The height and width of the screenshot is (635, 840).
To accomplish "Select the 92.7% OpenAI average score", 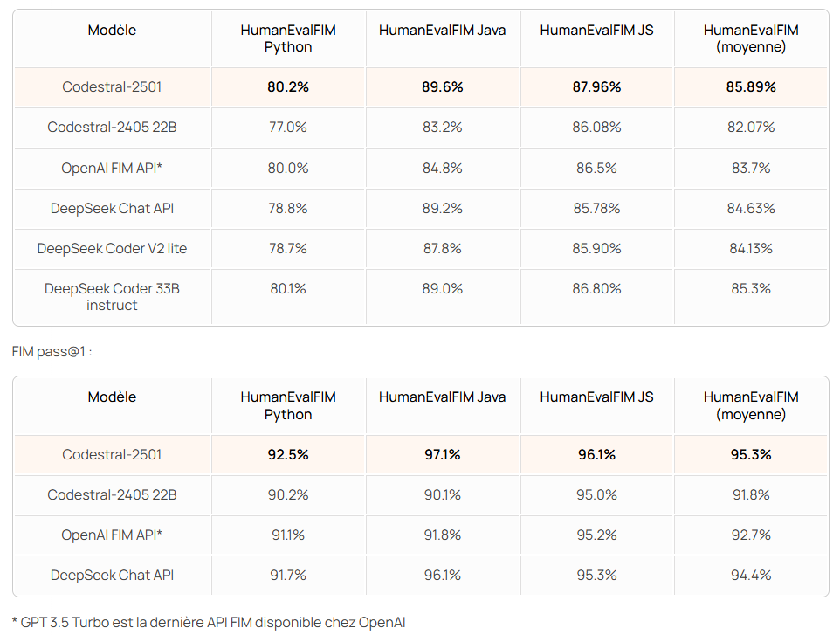I will pyautogui.click(x=751, y=535).
